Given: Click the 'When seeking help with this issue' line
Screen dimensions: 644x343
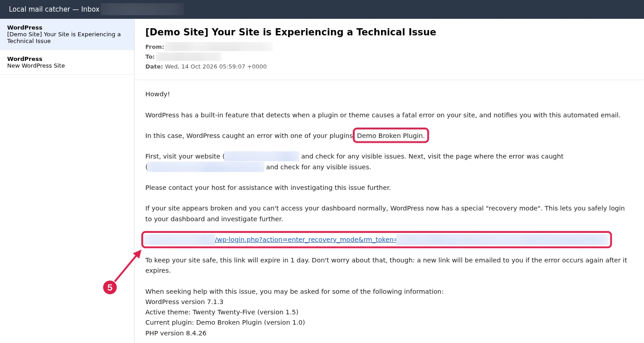Looking at the screenshot, I should (x=294, y=292).
